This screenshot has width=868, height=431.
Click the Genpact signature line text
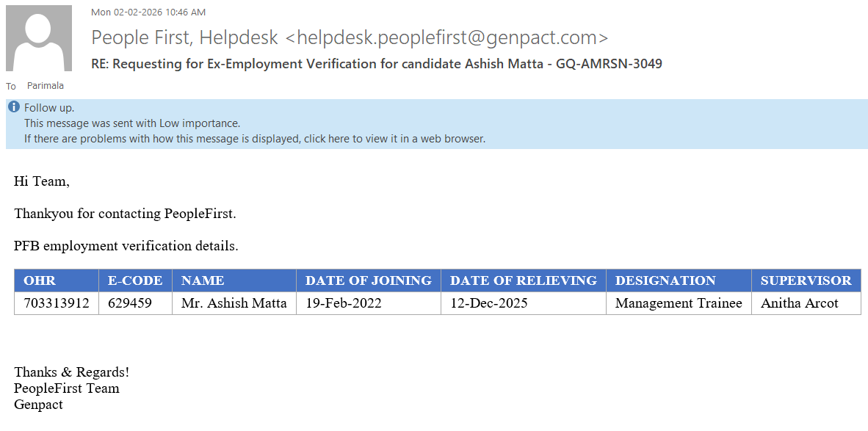click(x=38, y=405)
